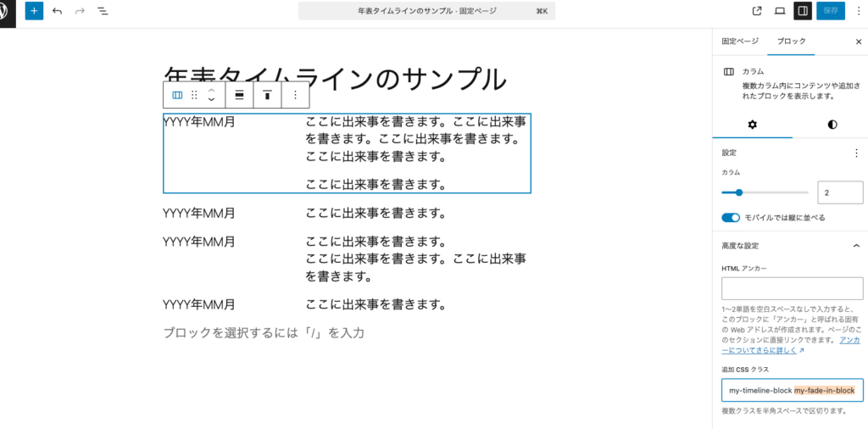
Task: Select the settings gear tab
Action: click(x=753, y=125)
